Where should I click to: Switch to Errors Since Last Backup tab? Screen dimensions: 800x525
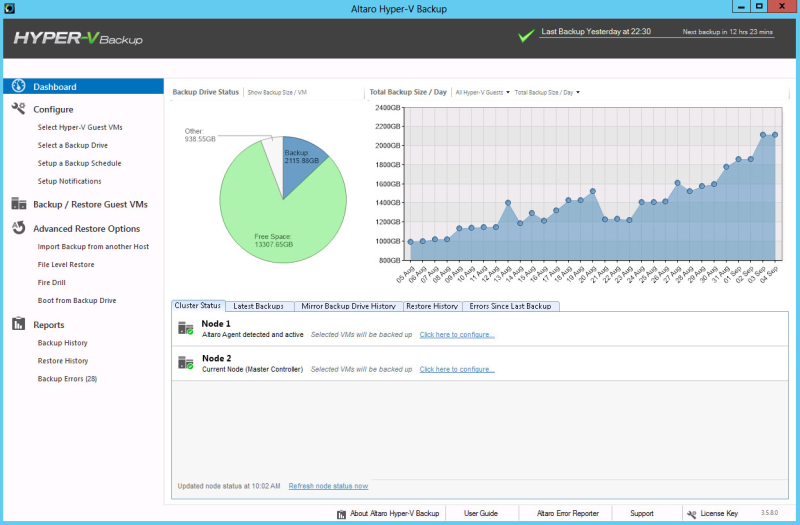coord(510,306)
